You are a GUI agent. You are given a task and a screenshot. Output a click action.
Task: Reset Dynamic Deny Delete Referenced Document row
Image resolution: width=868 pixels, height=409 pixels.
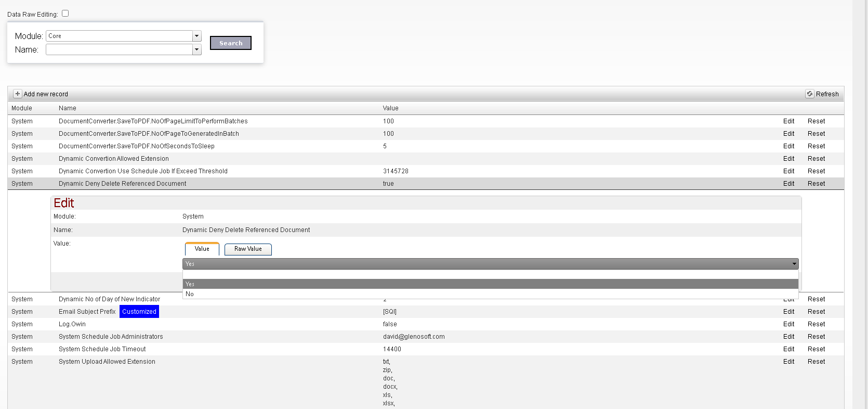(x=816, y=184)
